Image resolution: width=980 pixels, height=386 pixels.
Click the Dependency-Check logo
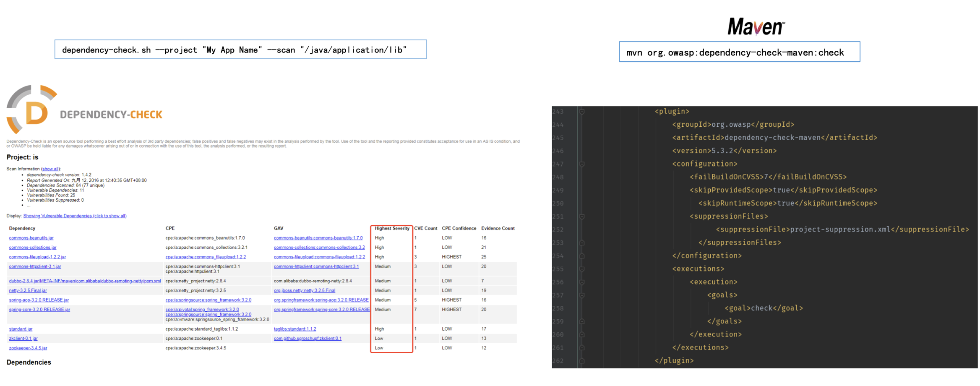point(84,110)
